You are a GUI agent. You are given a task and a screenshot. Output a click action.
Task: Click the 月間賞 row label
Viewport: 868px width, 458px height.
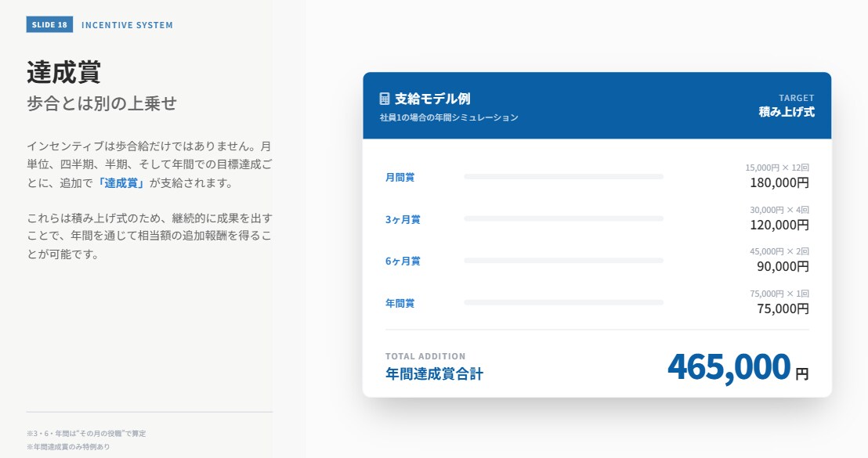(400, 178)
